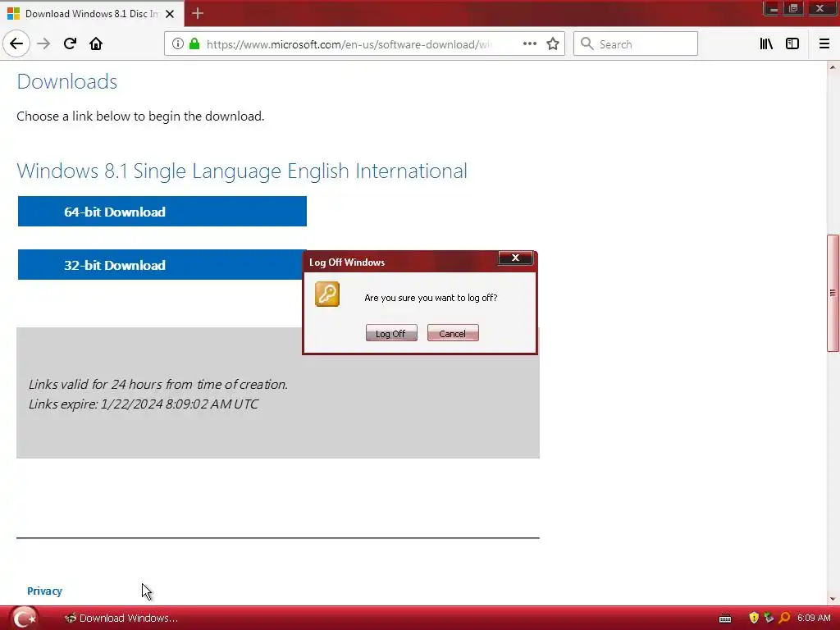Go back using browser back arrow
Image resolution: width=840 pixels, height=630 pixels.
[16, 43]
